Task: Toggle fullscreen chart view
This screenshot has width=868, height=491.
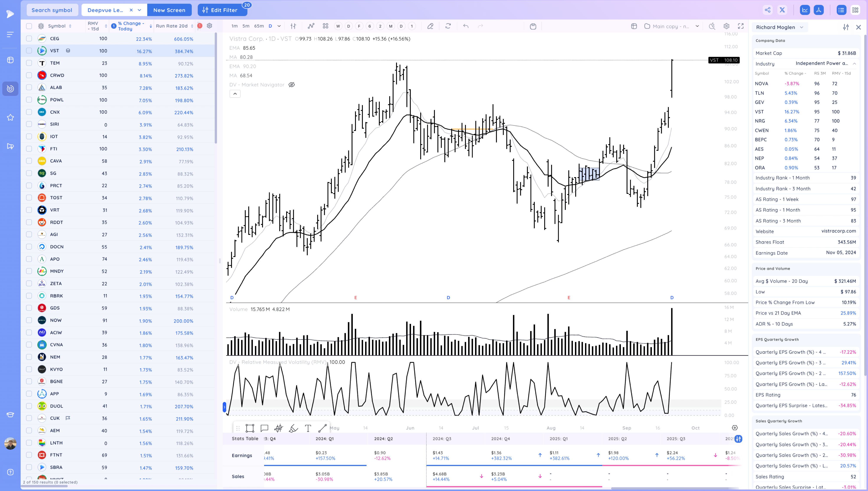Action: [x=741, y=26]
